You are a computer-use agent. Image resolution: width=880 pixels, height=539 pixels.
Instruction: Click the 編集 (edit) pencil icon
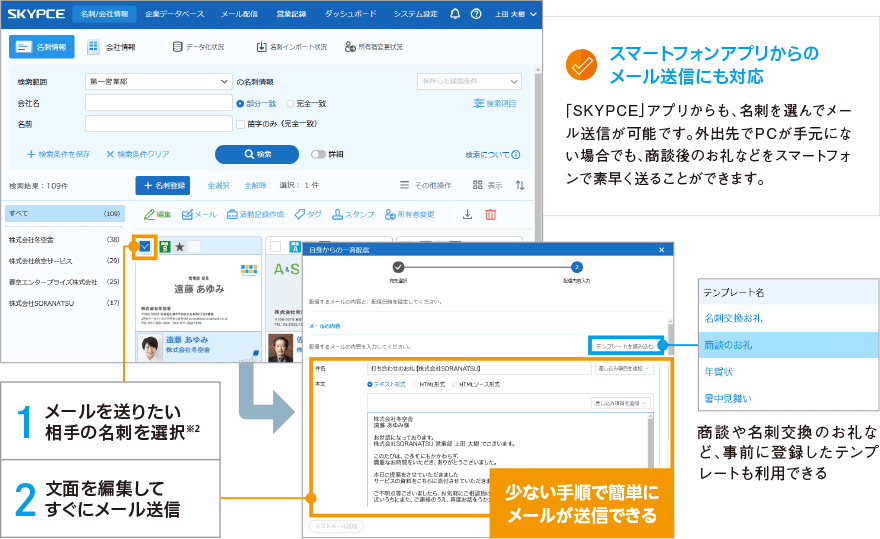click(x=149, y=214)
